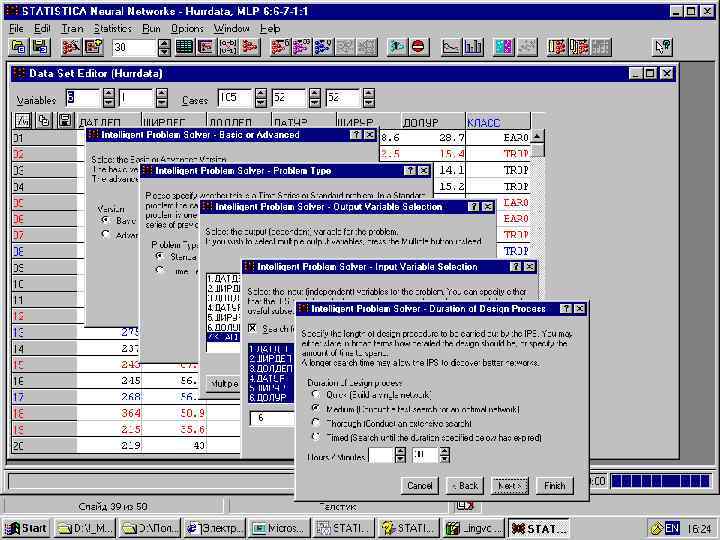
Task: Select the Time series problem type radio button
Action: (x=160, y=270)
